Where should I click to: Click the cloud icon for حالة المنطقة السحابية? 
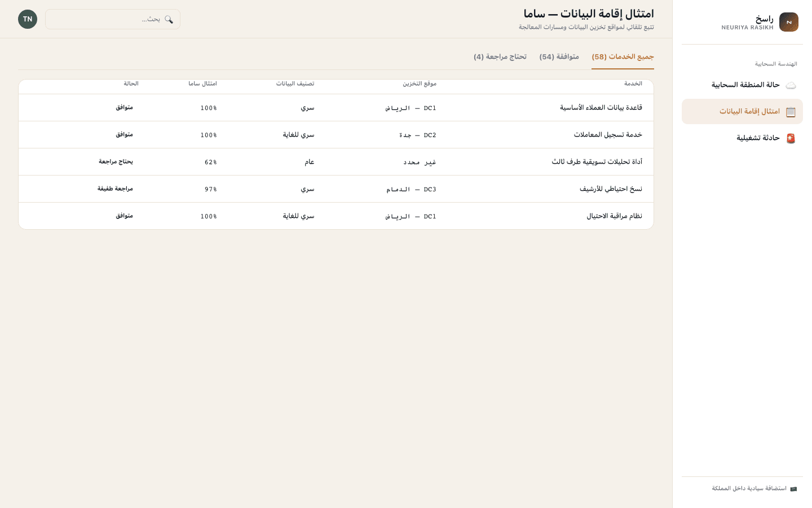coord(791,85)
